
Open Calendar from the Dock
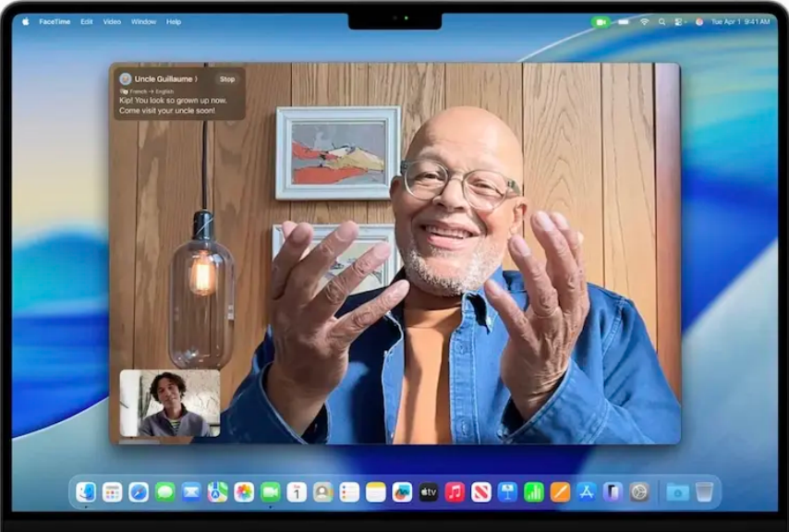click(x=297, y=491)
